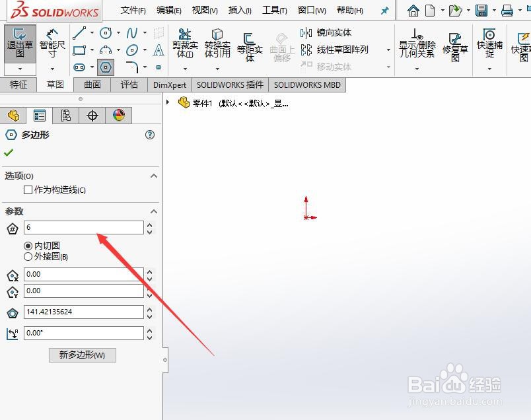Screen dimensions: 531x420
Task: Click the circle diameter field 141.42135624
Action: (84, 312)
